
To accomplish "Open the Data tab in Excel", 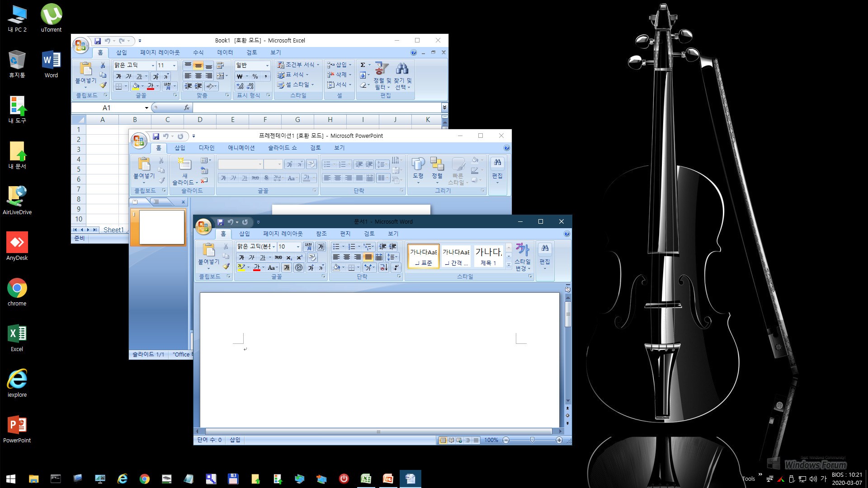I will tap(225, 52).
